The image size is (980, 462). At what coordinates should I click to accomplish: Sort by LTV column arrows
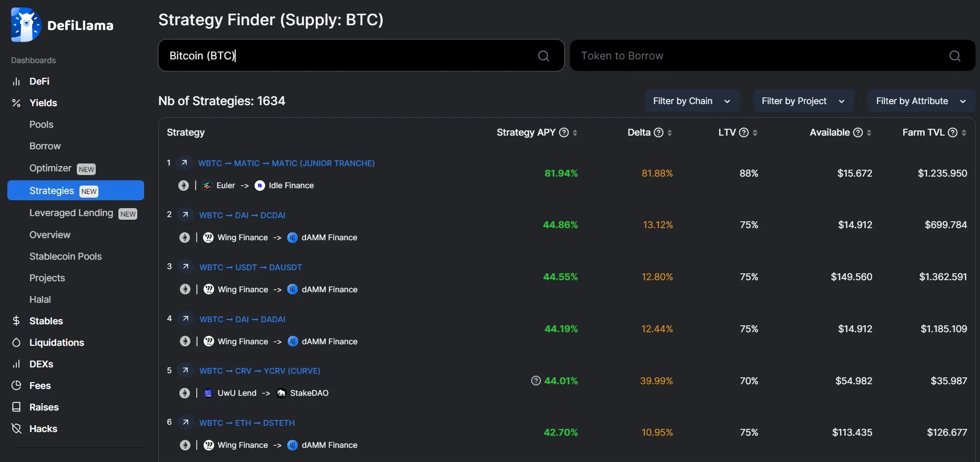[755, 133]
